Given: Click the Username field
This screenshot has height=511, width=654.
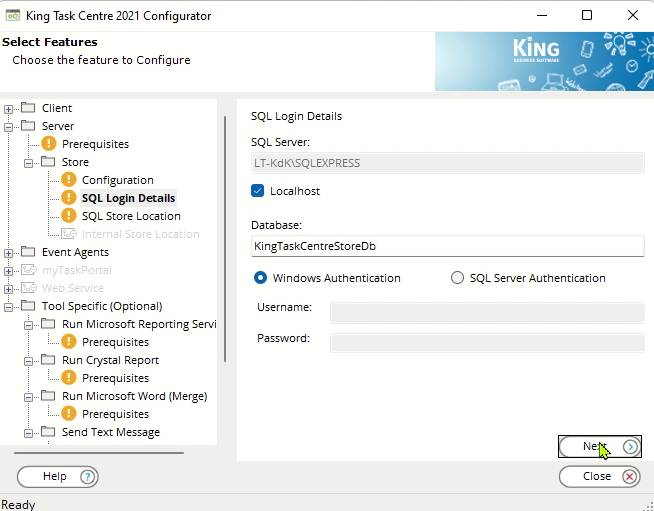Looking at the screenshot, I should pos(487,313).
